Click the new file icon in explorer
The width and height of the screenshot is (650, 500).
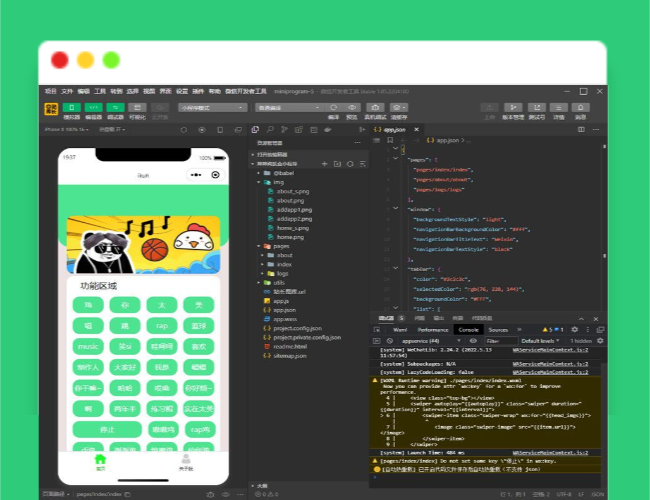324,164
